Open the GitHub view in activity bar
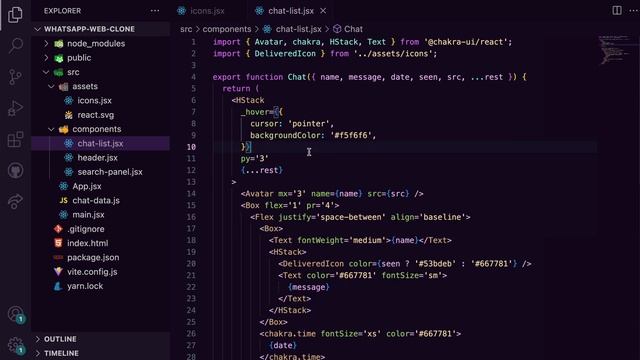The width and height of the screenshot is (640, 360). tap(15, 171)
